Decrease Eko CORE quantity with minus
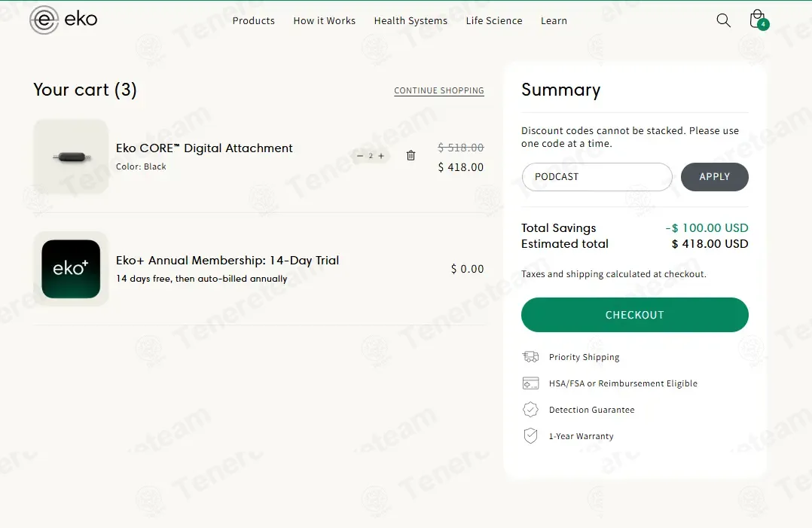 point(360,155)
